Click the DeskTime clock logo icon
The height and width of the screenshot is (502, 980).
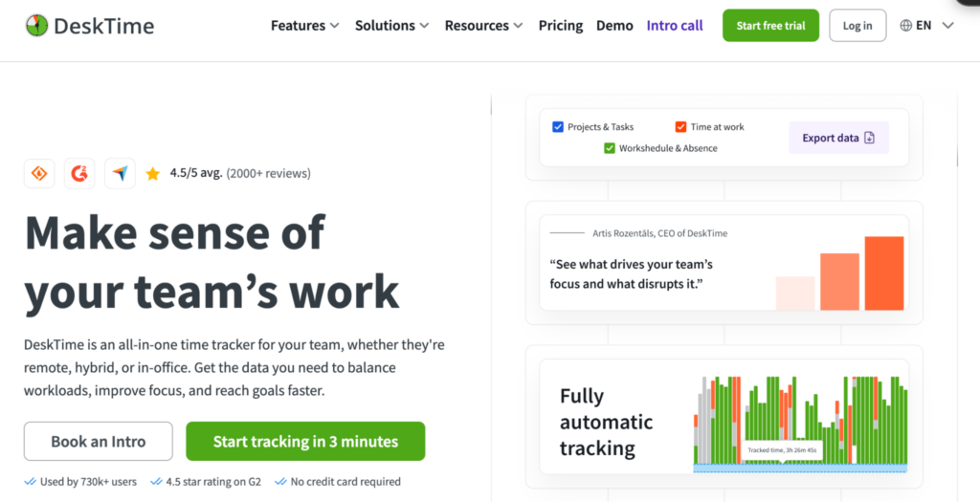click(37, 26)
